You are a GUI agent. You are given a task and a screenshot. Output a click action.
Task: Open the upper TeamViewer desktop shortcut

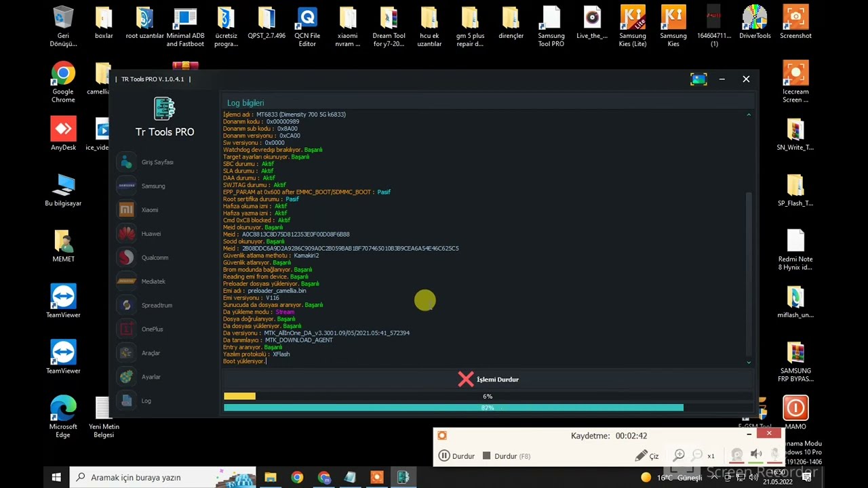point(63,302)
